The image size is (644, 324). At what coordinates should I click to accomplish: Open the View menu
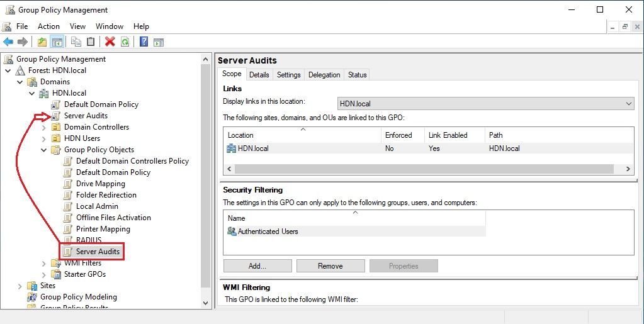click(77, 26)
